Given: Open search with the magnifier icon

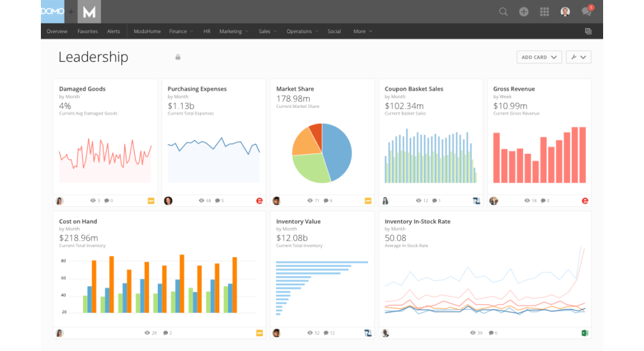Looking at the screenshot, I should coord(503,12).
